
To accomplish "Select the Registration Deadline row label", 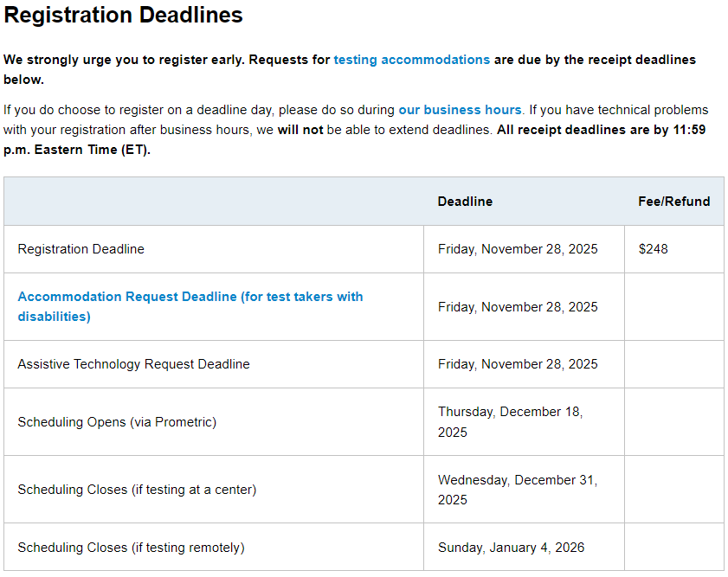I will pos(81,249).
